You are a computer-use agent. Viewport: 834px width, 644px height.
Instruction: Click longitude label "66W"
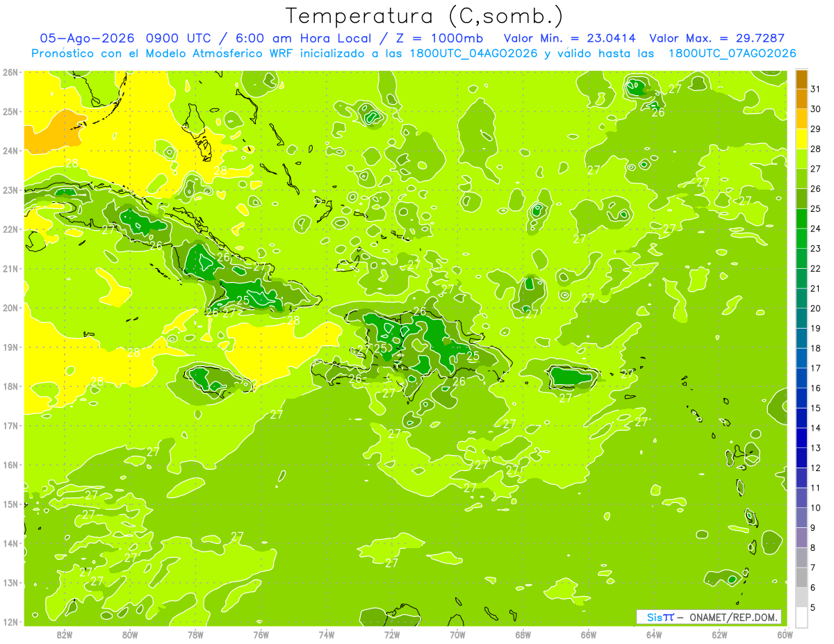588,634
